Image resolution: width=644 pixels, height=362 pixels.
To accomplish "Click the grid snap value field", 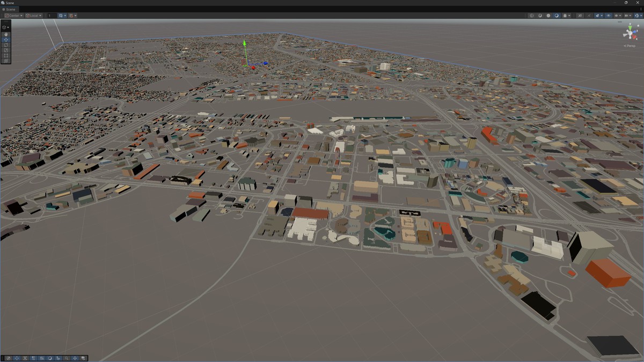I will click(x=51, y=16).
